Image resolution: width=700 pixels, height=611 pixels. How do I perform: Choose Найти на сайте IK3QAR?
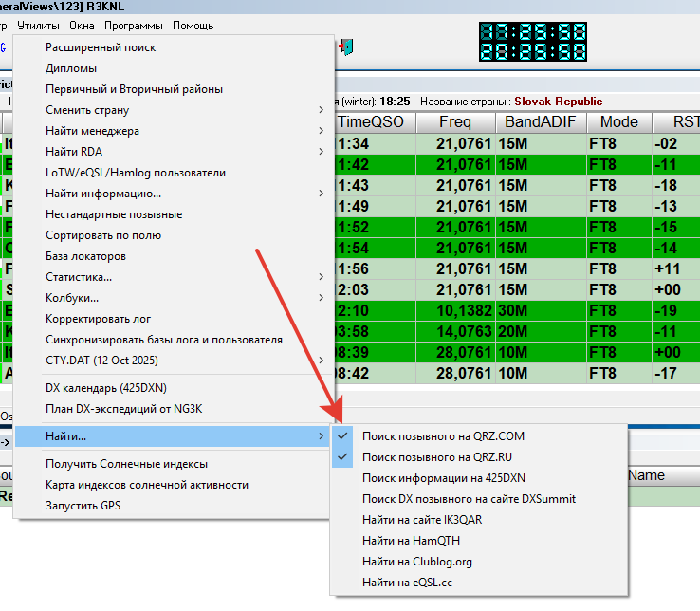(479, 520)
